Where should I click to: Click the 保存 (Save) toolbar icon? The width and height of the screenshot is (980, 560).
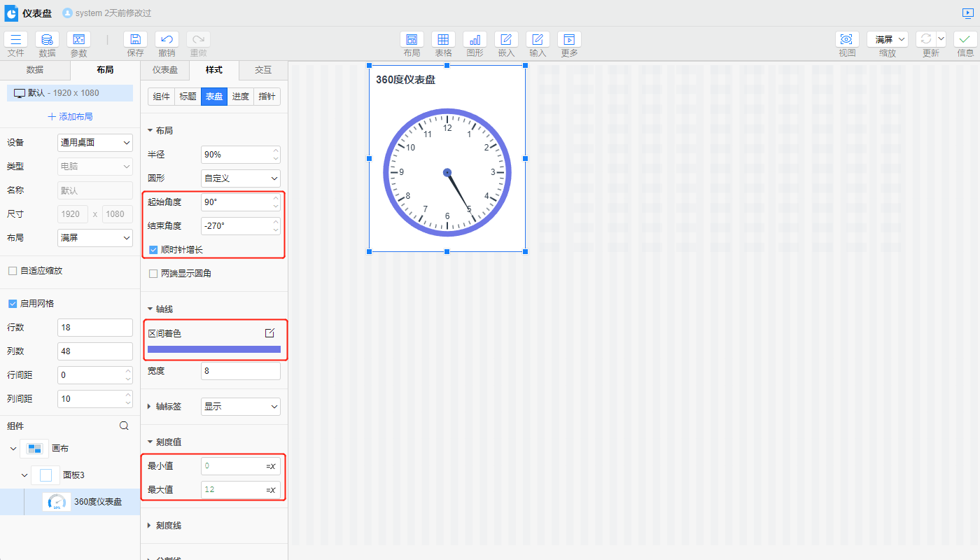[135, 40]
